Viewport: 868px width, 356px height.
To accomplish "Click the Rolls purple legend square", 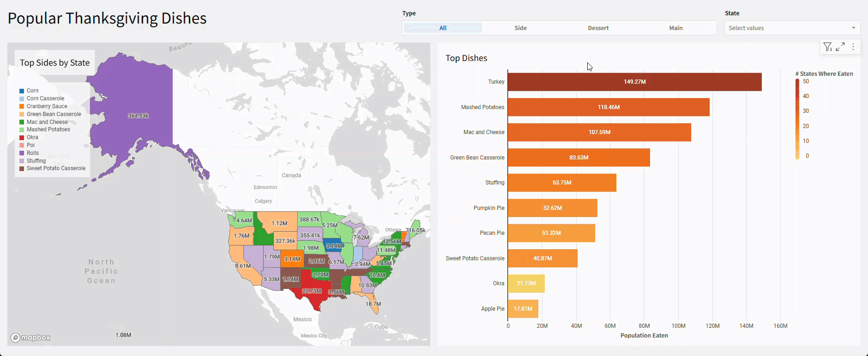I will point(22,153).
